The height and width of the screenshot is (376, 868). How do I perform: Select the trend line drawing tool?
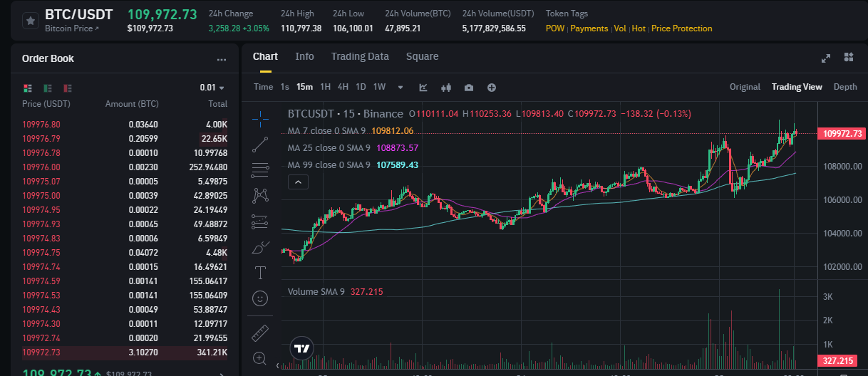pyautogui.click(x=261, y=145)
